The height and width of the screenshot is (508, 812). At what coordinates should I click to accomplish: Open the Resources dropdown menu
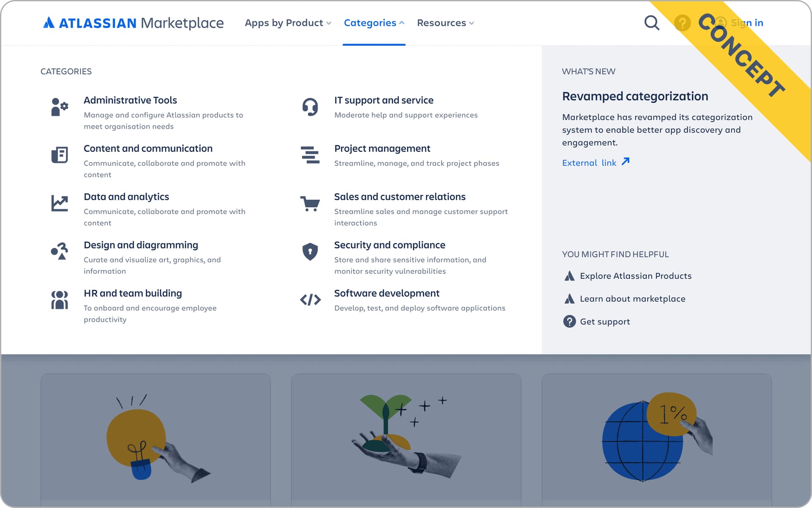(445, 23)
